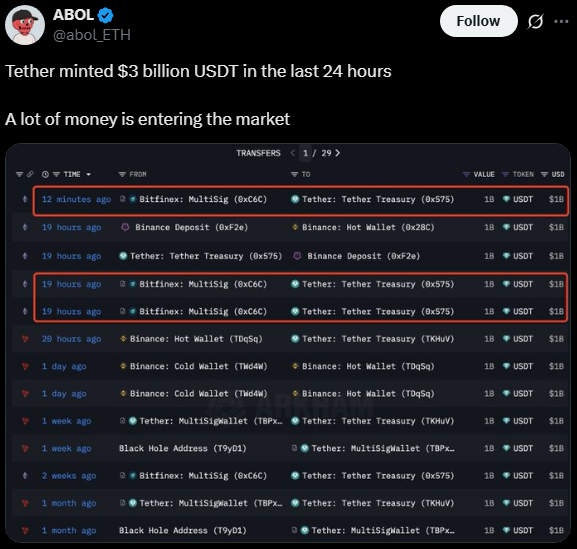Image resolution: width=577 pixels, height=549 pixels.
Task: Open the TIME column sort dropdown arrow
Action: coord(88,174)
